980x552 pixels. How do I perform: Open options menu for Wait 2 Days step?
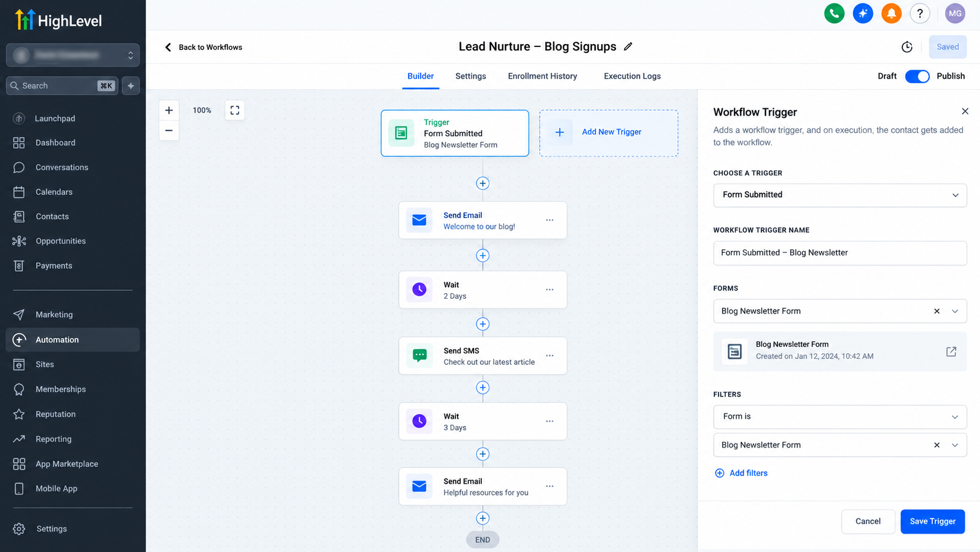(550, 290)
